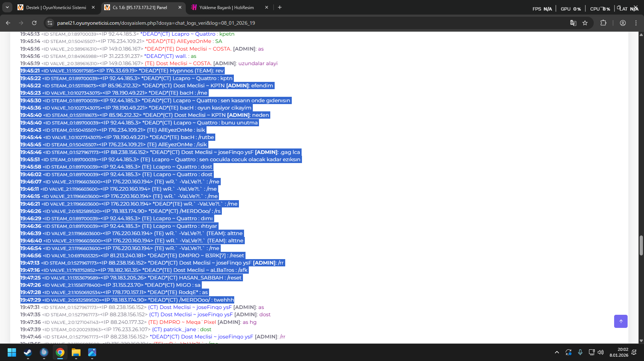Click log line 19:45:21 Hypnnos rev
The width and height of the screenshot is (644, 361).
point(122,71)
